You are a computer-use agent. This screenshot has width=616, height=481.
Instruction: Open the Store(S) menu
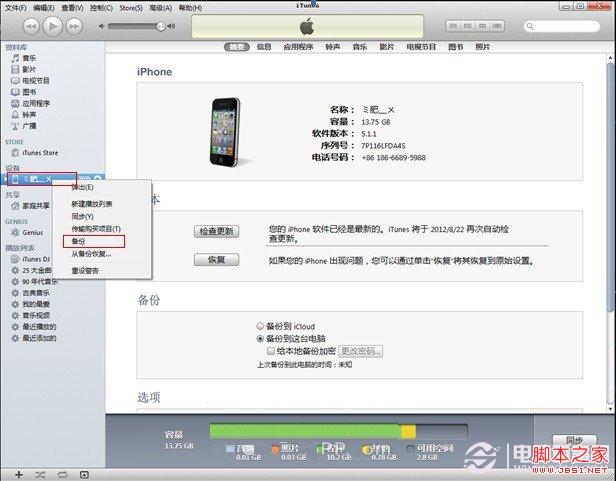131,7
